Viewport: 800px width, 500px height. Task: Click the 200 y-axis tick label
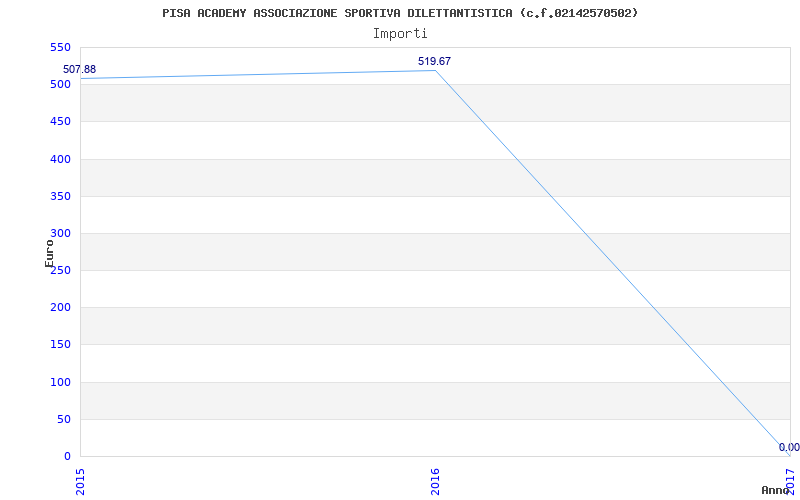tap(60, 308)
